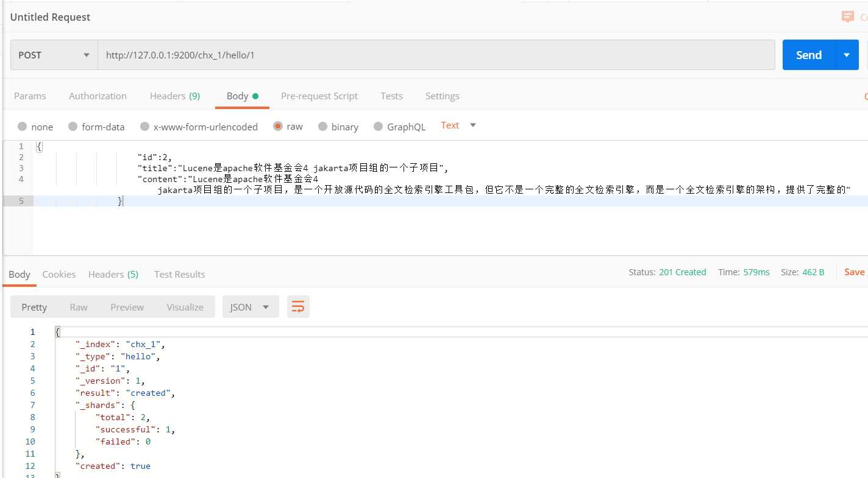Open the request Params tab
868x478 pixels.
click(x=30, y=96)
